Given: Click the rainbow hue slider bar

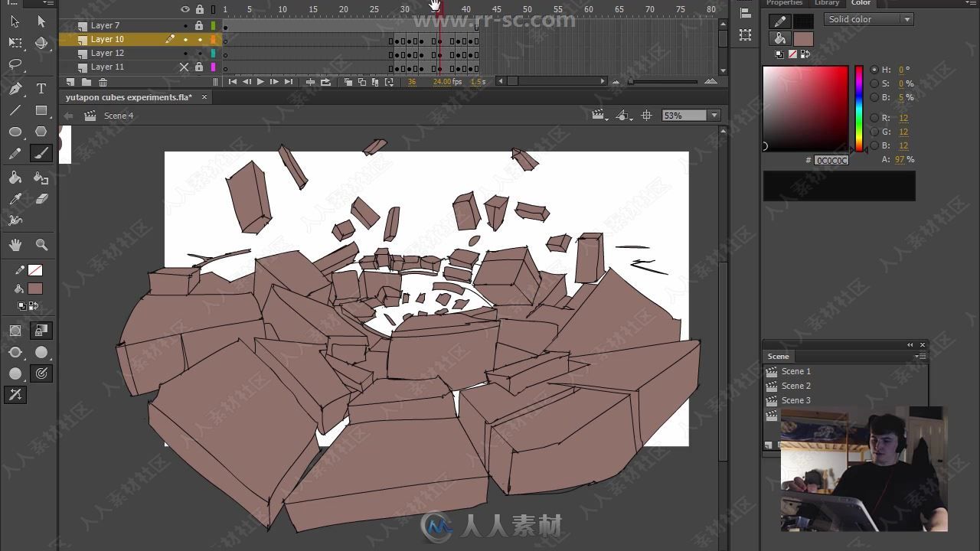Looking at the screenshot, I should (859, 109).
